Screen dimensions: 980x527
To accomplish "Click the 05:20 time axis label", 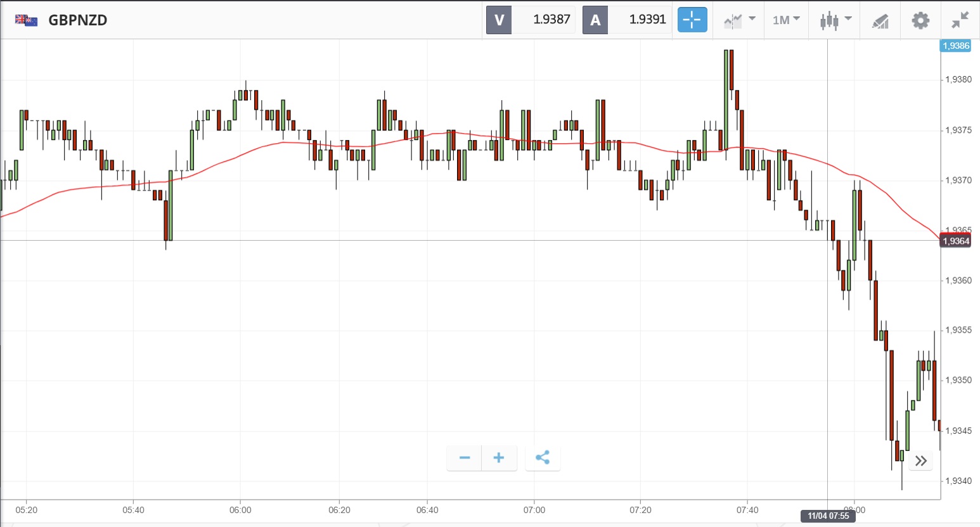I will (x=27, y=510).
